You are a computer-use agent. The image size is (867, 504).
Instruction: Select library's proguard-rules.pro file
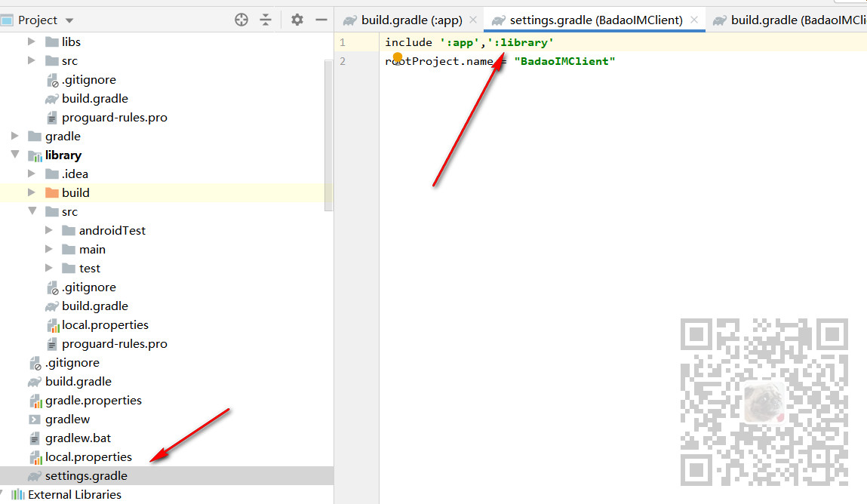pyautogui.click(x=115, y=344)
